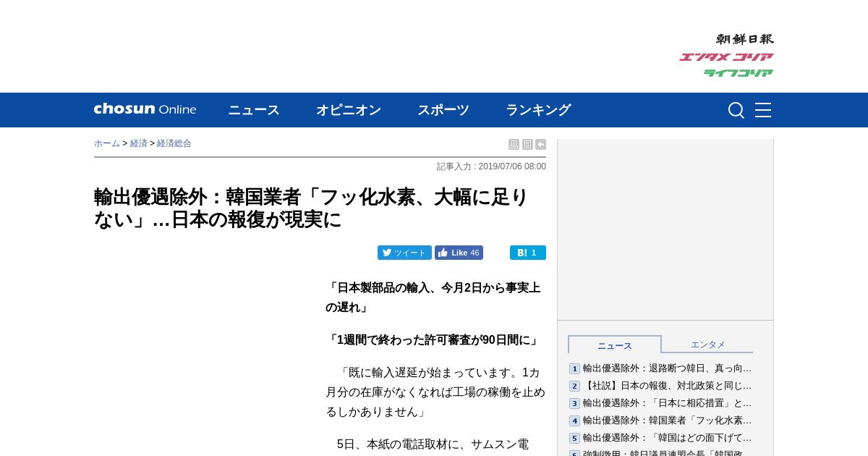The width and height of the screenshot is (868, 456).
Task: Select the ニュース ranking tab
Action: [x=615, y=345]
